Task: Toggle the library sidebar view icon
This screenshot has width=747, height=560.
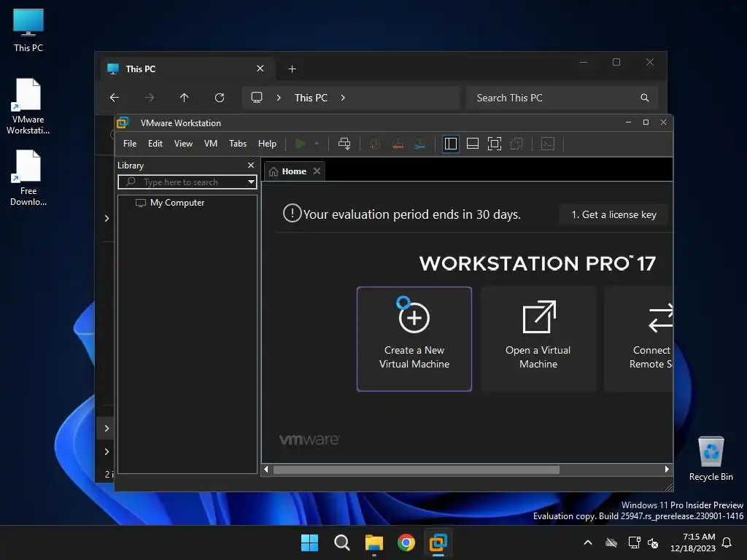Action: tap(450, 144)
